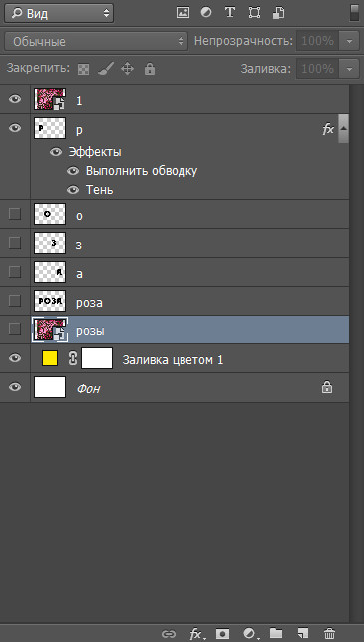Collapse effects arrow on layer р
This screenshot has width=364, height=642.
(343, 128)
